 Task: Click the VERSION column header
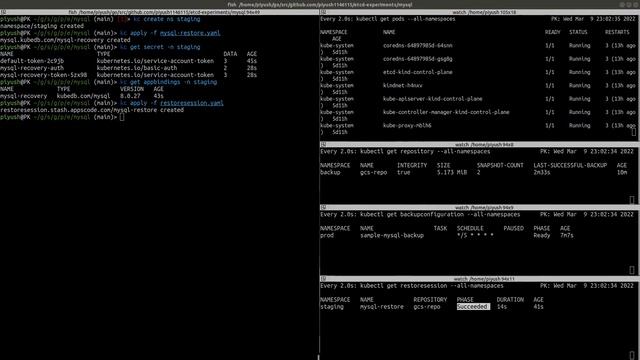[132, 89]
